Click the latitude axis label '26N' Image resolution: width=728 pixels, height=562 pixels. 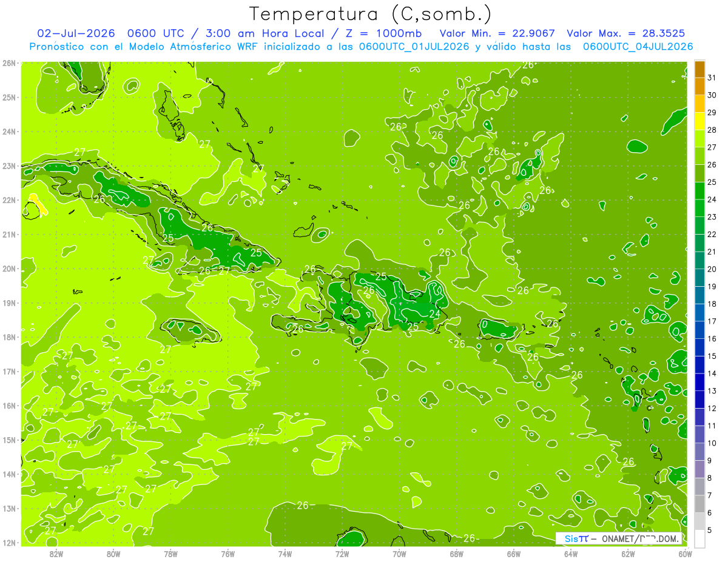point(8,63)
